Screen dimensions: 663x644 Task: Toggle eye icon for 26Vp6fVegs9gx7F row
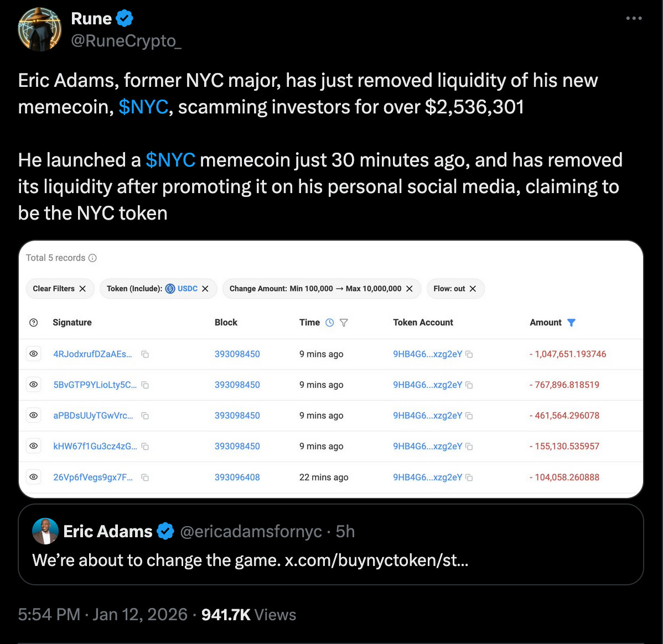click(x=34, y=477)
